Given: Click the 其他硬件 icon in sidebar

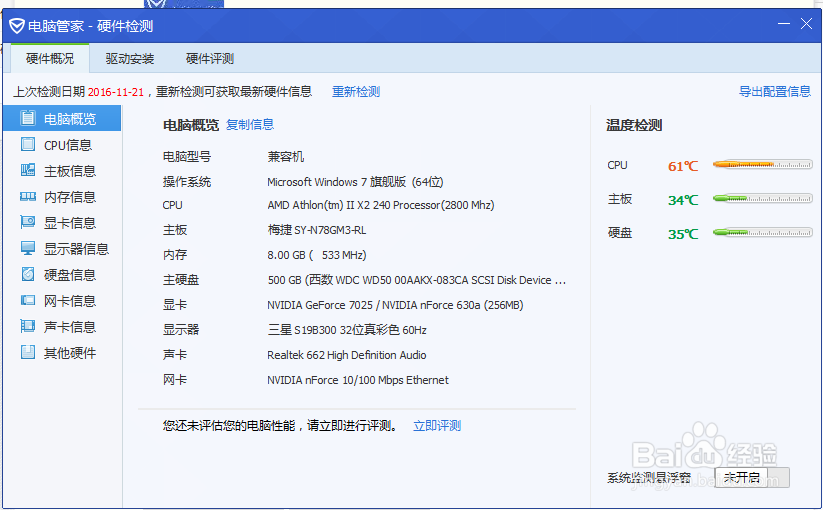Looking at the screenshot, I should 28,352.
